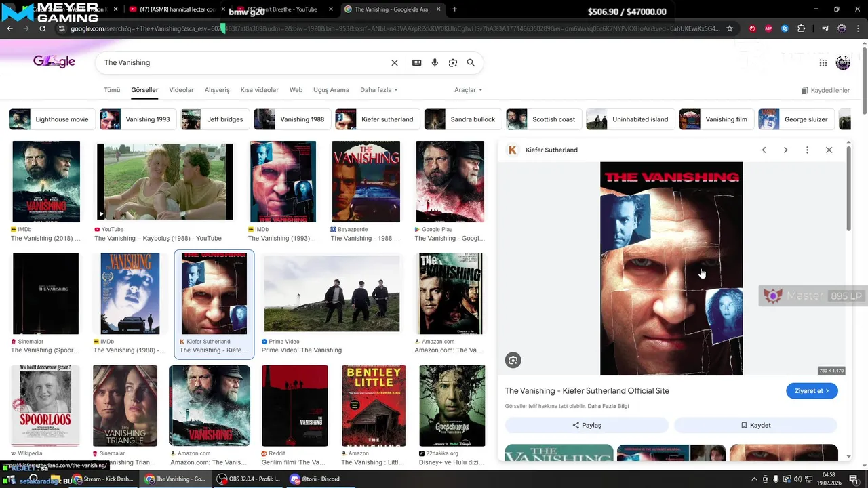868x488 pixels.
Task: Submit search with the magnifier icon
Action: [x=471, y=62]
